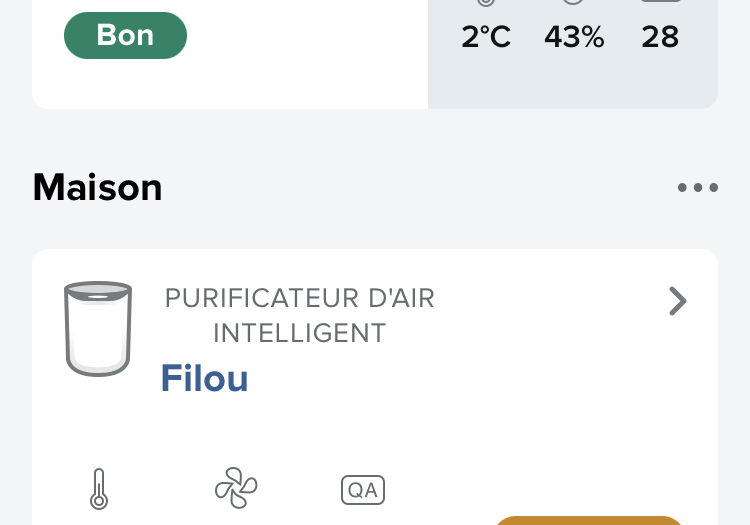
Task: Tap the green Bon air quality badge
Action: click(x=125, y=36)
